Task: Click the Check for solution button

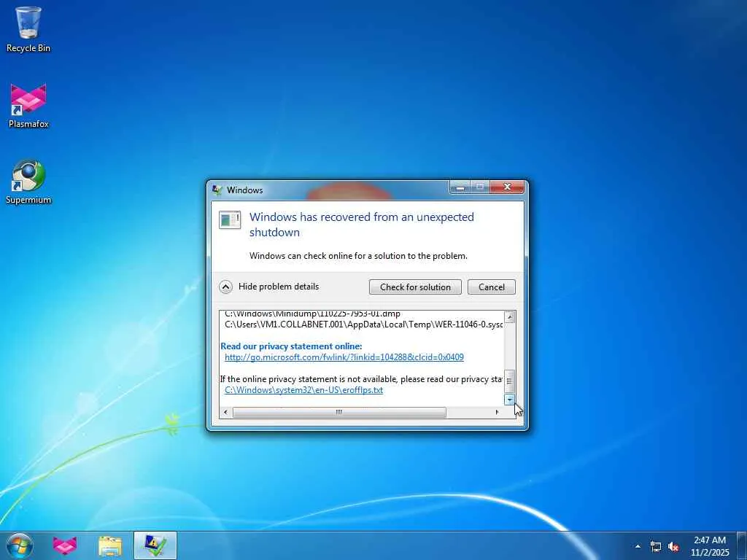Action: tap(415, 287)
